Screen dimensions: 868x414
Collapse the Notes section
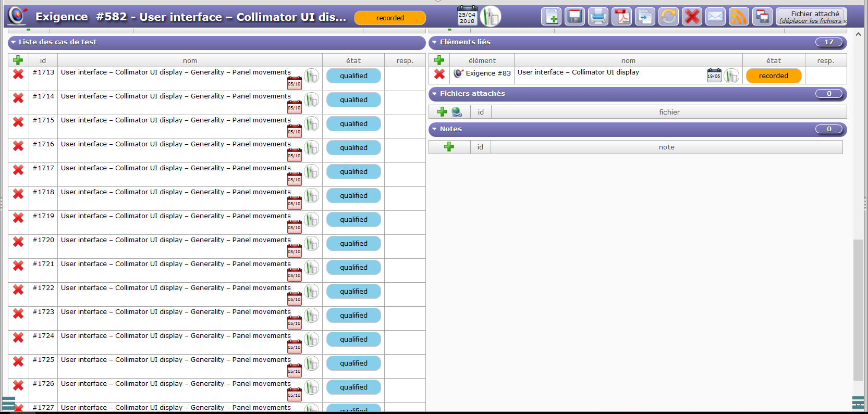(434, 129)
